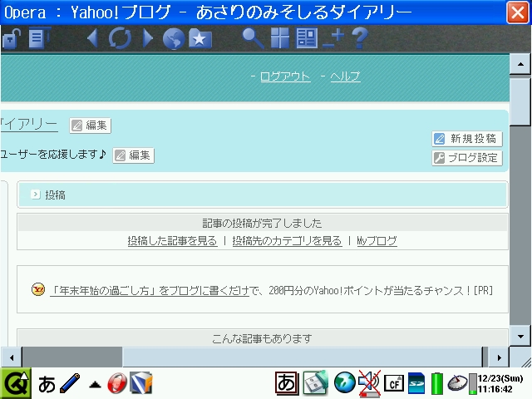This screenshot has height=399, width=532.
Task: Click vertical scrollbar down arrow
Action: click(x=520, y=336)
